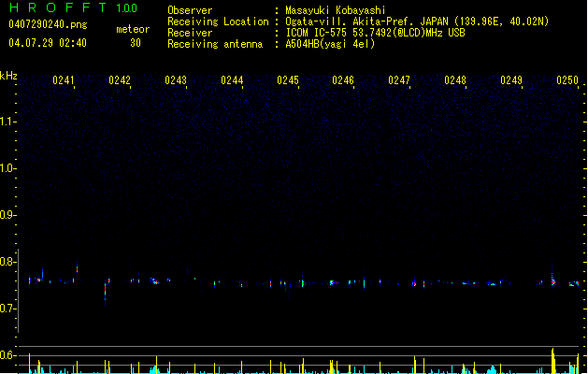Click the meteor count value 30

(136, 43)
